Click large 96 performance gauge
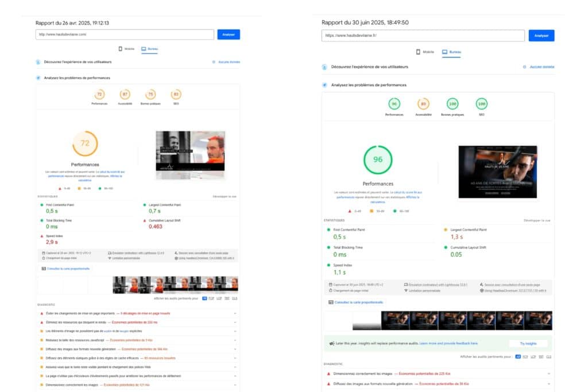Viewport: 588px width, 392px height. click(x=378, y=160)
